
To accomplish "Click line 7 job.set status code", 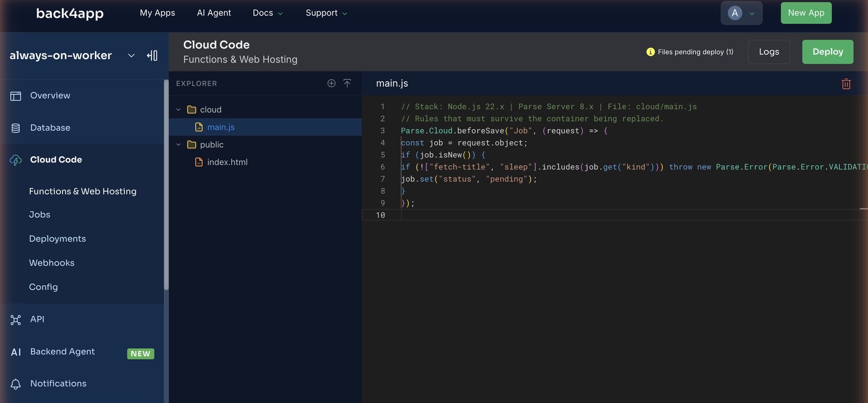I will coord(469,179).
